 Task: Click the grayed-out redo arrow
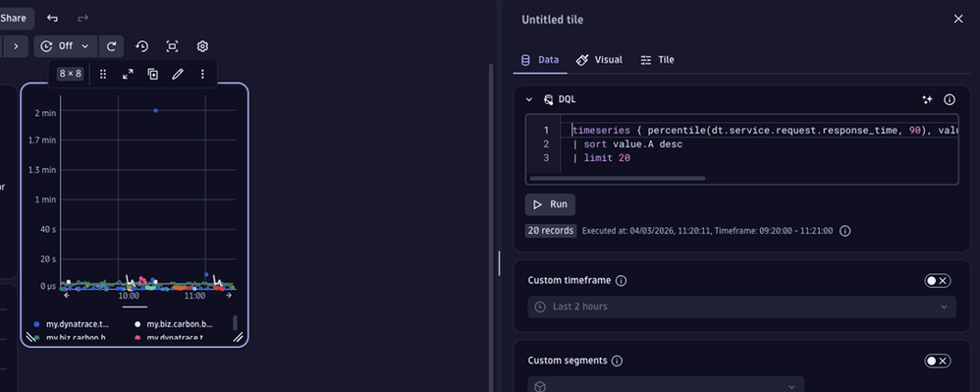[82, 18]
